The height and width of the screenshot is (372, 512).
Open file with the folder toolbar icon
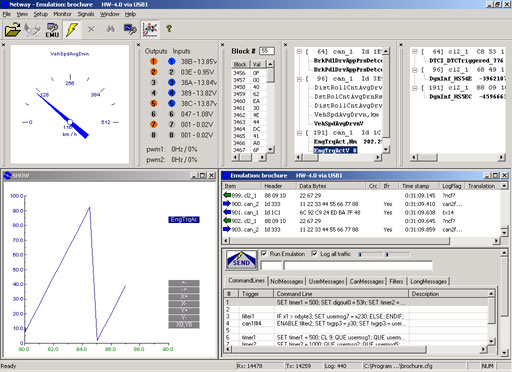pyautogui.click(x=13, y=30)
